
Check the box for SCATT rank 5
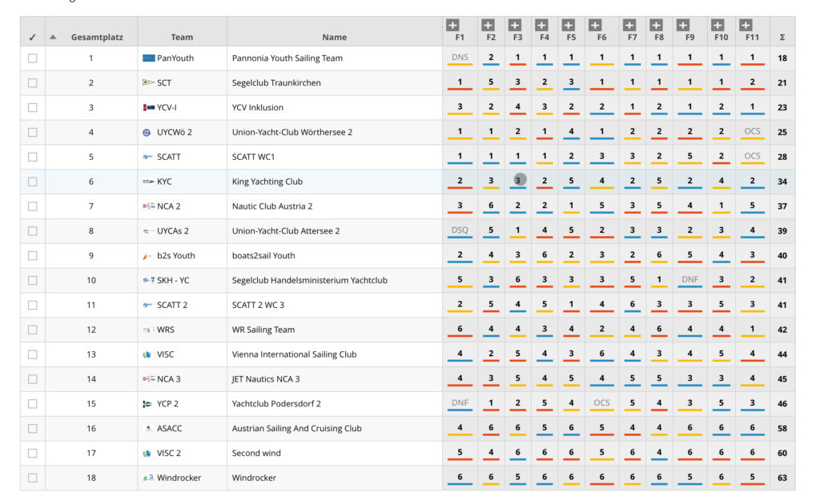point(32,157)
